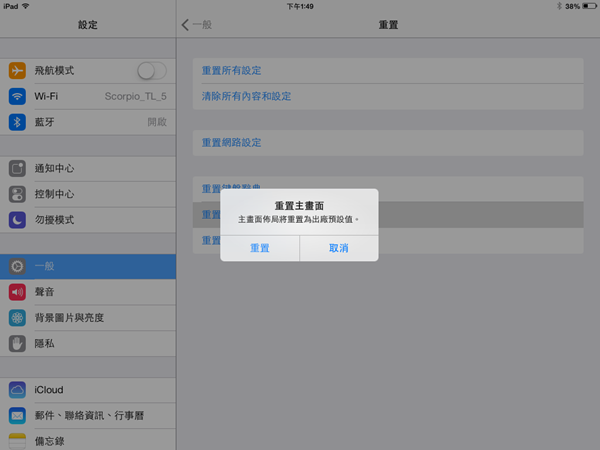Tap 重置所有設定 reset all settings
Screen dimensions: 600x450
388,71
